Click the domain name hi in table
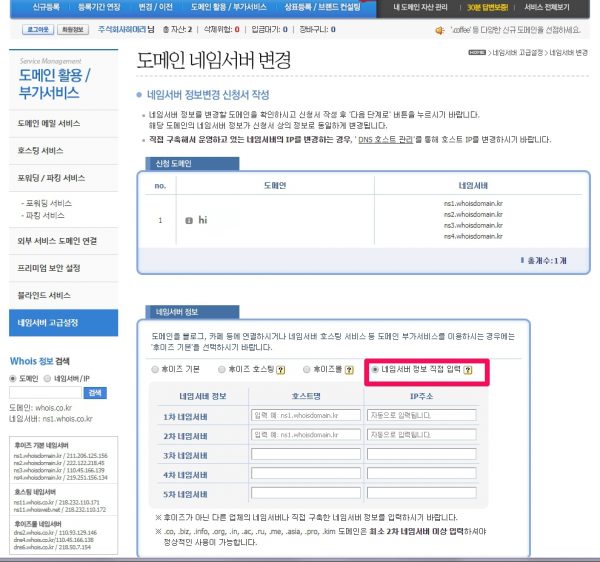This screenshot has width=600, height=562. pyautogui.click(x=202, y=220)
